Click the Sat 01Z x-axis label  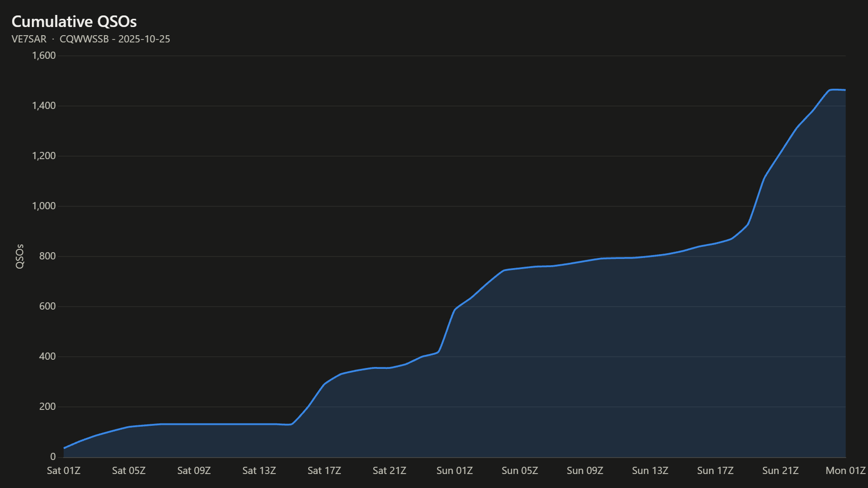(x=64, y=471)
